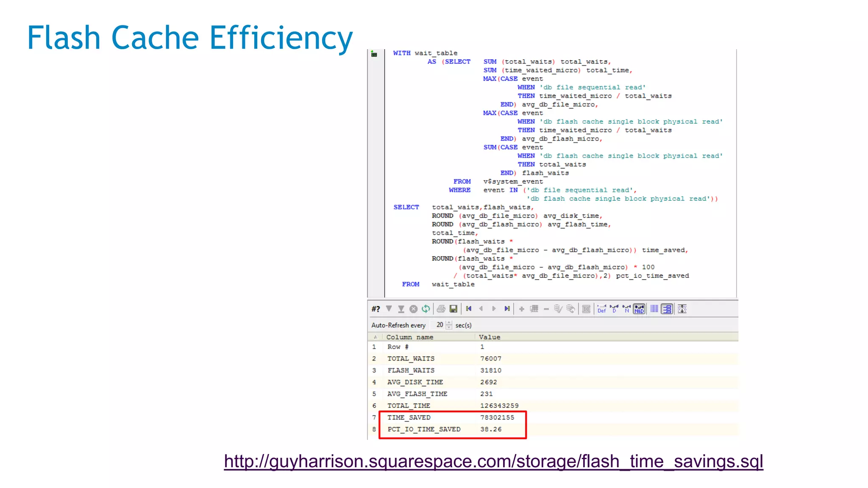The width and height of the screenshot is (868, 488).
Task: Click the value 38.26
Action: [x=491, y=430]
